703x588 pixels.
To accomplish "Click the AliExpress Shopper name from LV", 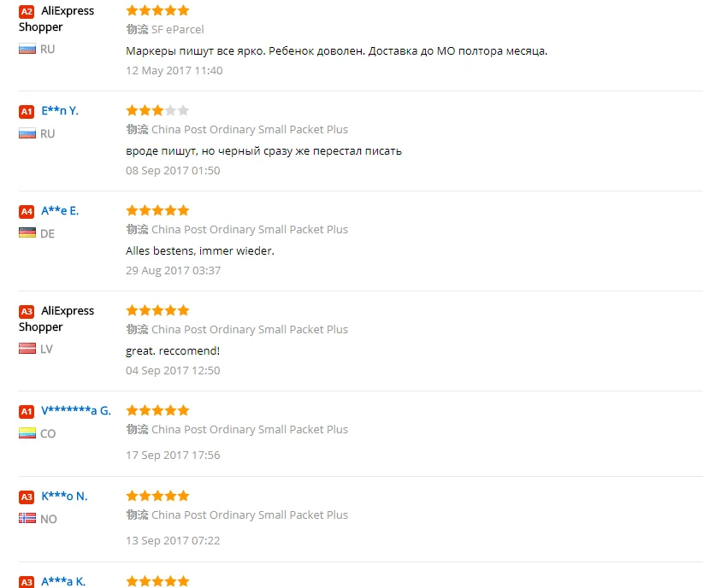I will [x=56, y=319].
